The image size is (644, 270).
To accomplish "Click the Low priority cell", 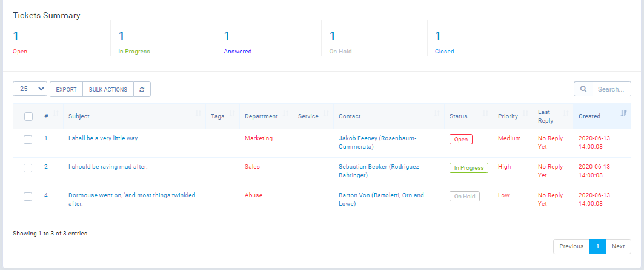I will point(503,195).
